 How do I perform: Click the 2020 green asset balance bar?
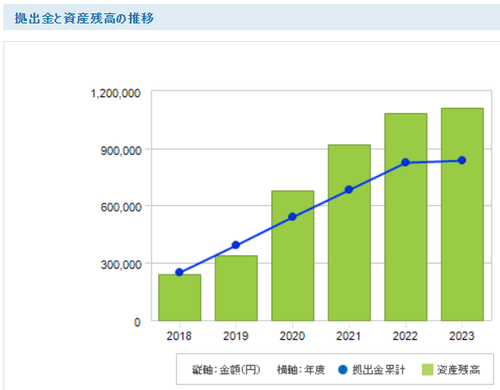pyautogui.click(x=293, y=256)
